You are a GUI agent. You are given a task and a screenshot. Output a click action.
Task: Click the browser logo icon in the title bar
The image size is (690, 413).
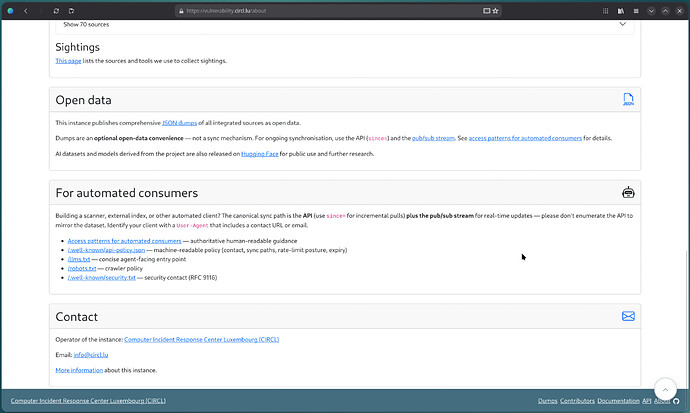pos(10,11)
